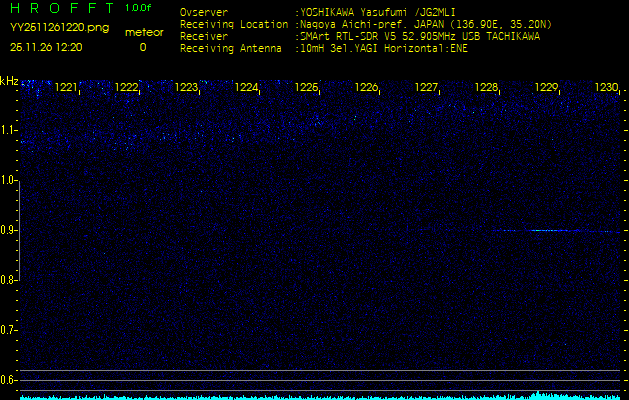Click the 1229 time marker
Screen dimensions: 629x400
click(546, 88)
